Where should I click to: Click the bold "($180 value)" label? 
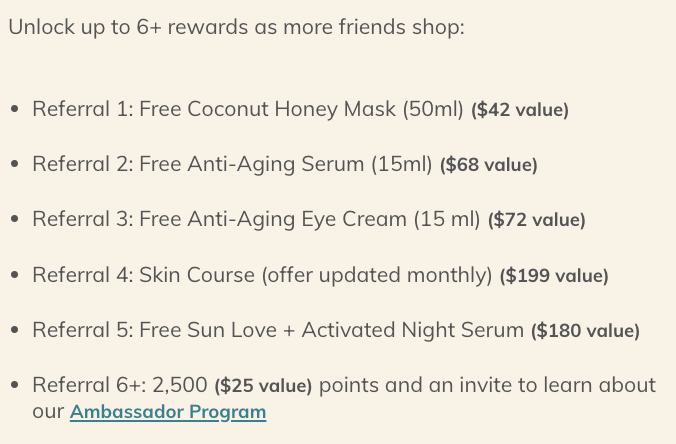[585, 330]
